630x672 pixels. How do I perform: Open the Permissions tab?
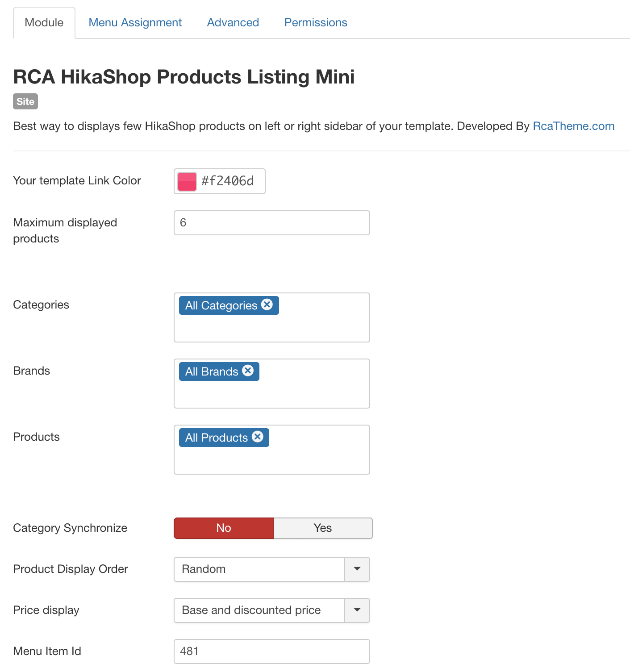pos(316,23)
